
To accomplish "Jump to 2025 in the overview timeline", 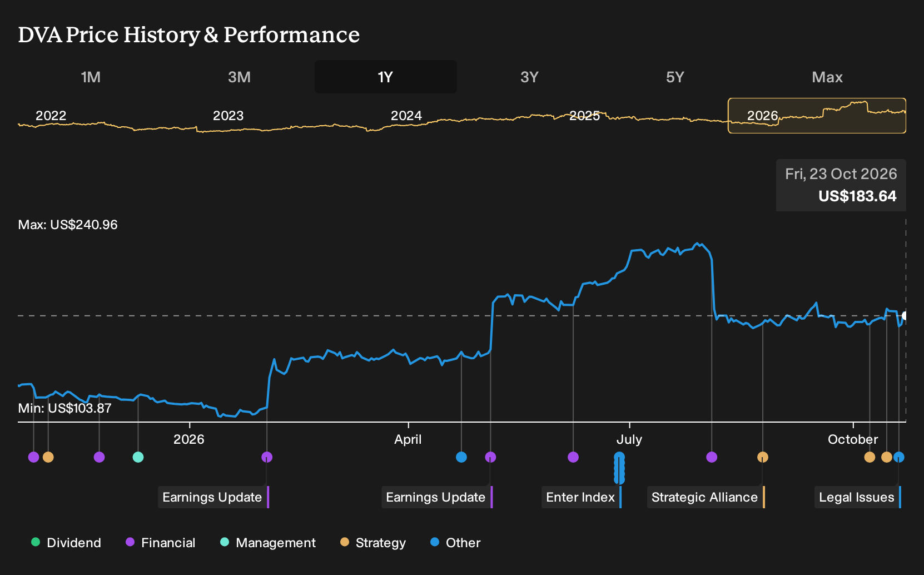I will [585, 116].
